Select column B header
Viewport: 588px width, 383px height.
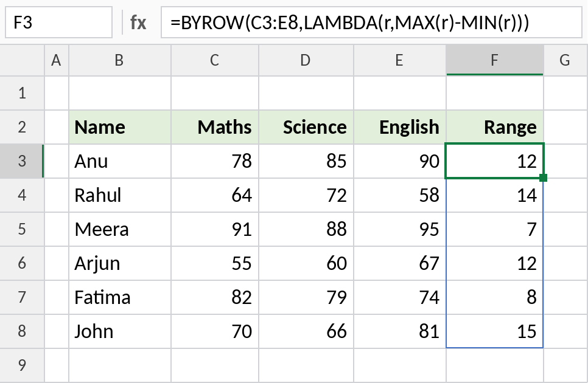pos(120,60)
